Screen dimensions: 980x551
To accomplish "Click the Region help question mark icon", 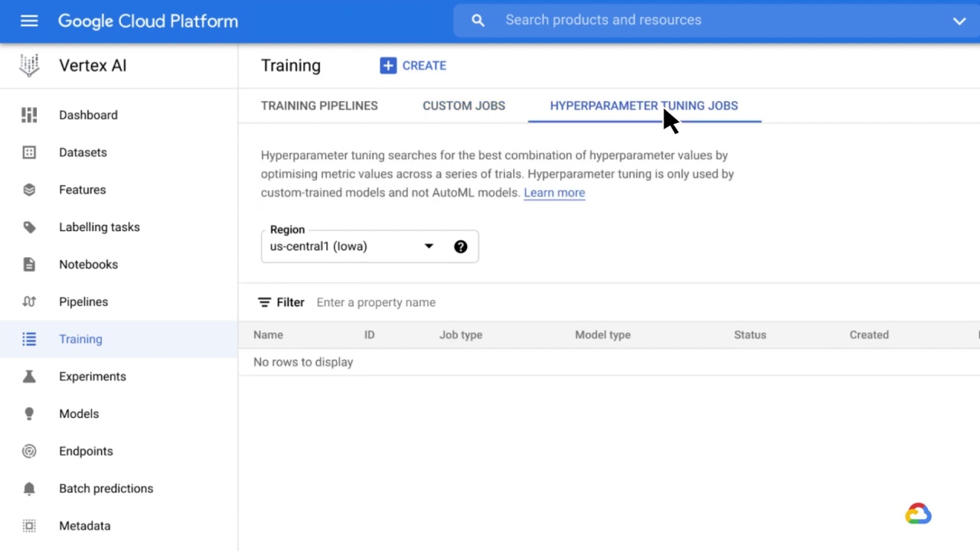I will tap(460, 246).
